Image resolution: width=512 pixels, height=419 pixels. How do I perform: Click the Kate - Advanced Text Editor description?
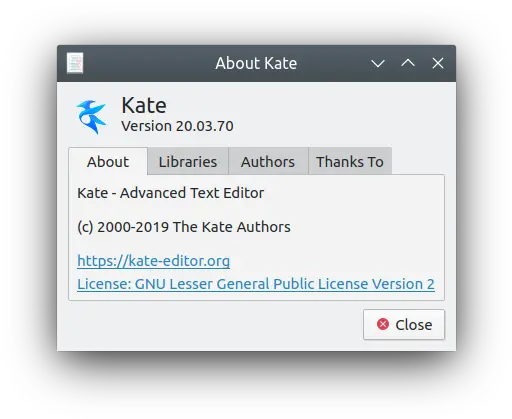pos(170,193)
